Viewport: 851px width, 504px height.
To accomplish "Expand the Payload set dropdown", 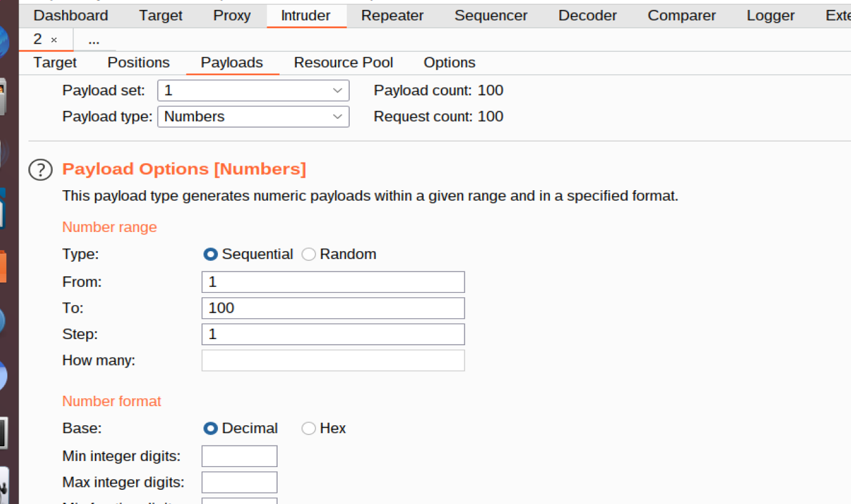I will point(254,90).
